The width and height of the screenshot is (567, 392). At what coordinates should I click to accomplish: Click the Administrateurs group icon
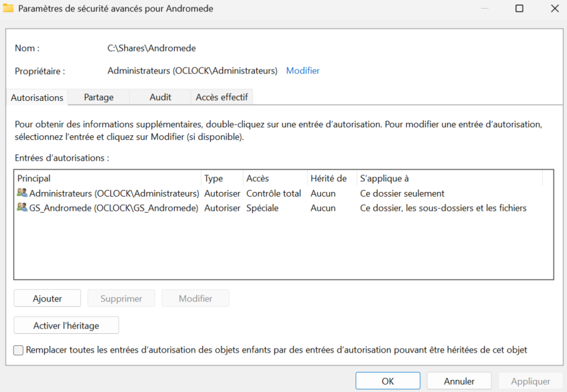(x=22, y=193)
